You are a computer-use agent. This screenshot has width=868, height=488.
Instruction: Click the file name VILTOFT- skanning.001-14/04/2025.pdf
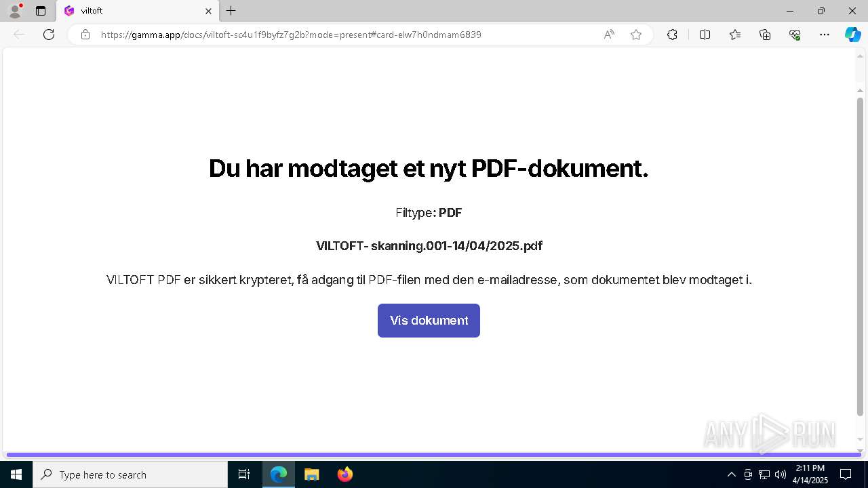(429, 246)
